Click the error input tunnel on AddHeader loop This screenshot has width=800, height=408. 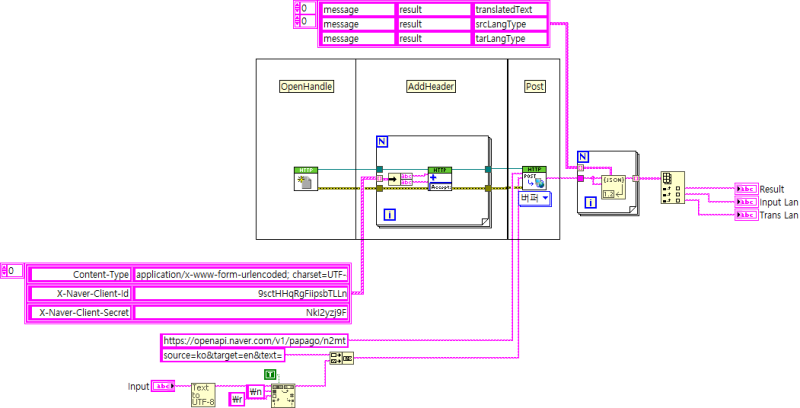tap(379, 189)
